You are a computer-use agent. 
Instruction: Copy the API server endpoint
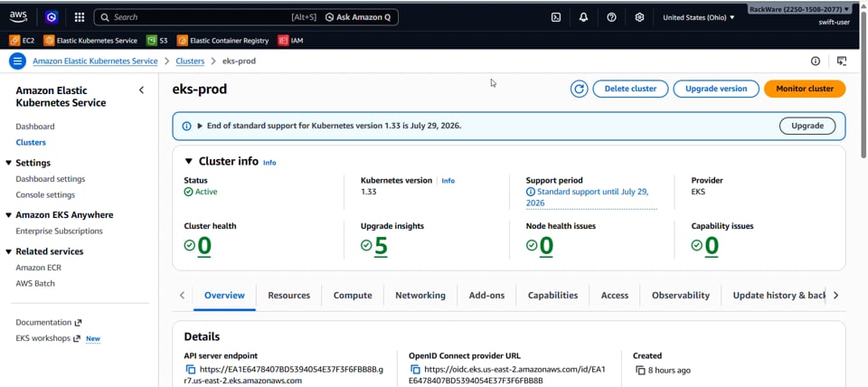click(x=191, y=369)
